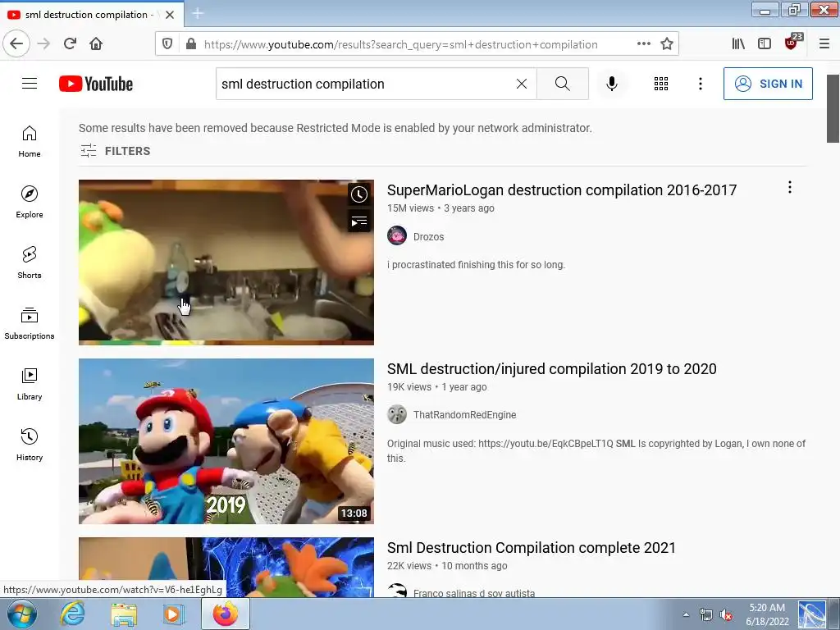This screenshot has height=630, width=840.
Task: Open ThatRandomRedEngine channel link
Action: [x=464, y=414]
